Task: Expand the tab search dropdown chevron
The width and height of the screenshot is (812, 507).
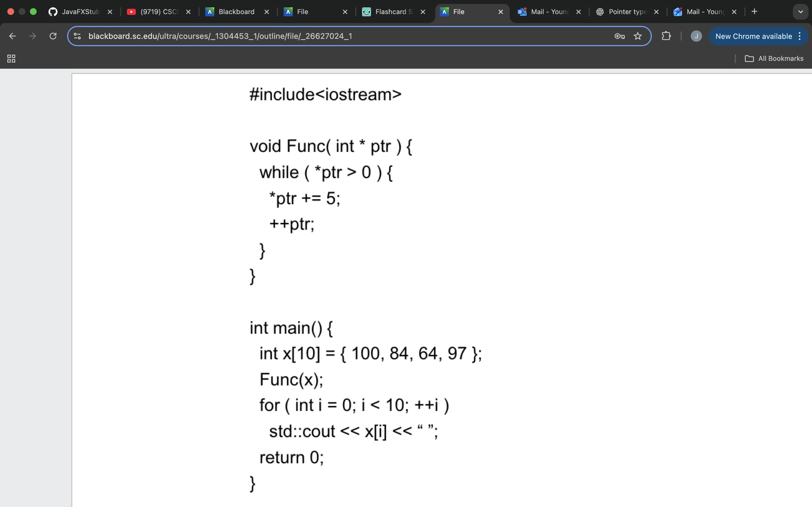Action: point(800,12)
